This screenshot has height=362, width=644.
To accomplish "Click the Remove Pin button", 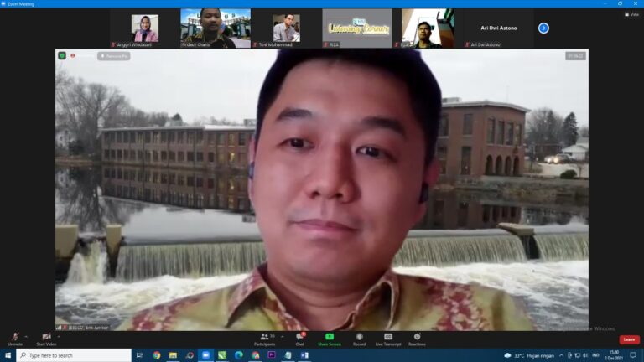I will pyautogui.click(x=113, y=56).
